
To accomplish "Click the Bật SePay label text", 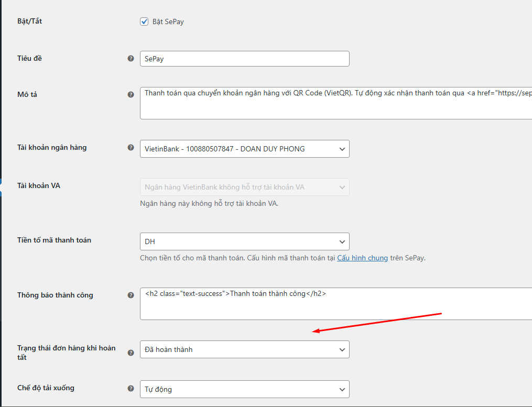I will tap(168, 21).
